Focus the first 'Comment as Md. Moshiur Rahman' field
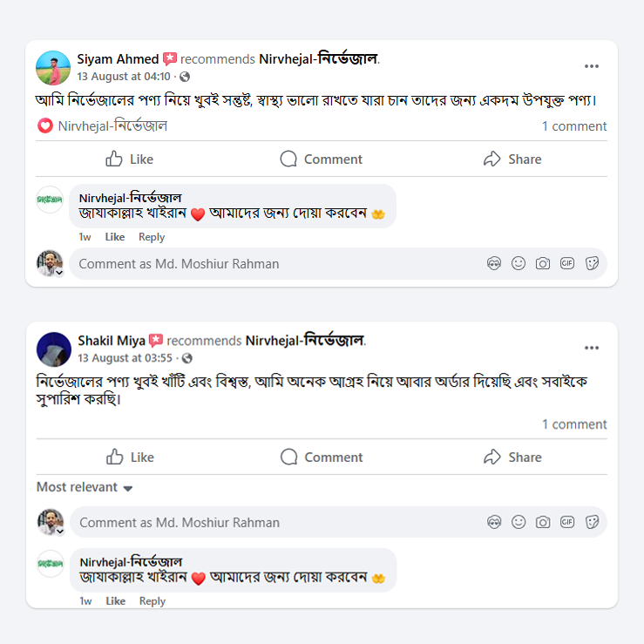 pos(261,263)
